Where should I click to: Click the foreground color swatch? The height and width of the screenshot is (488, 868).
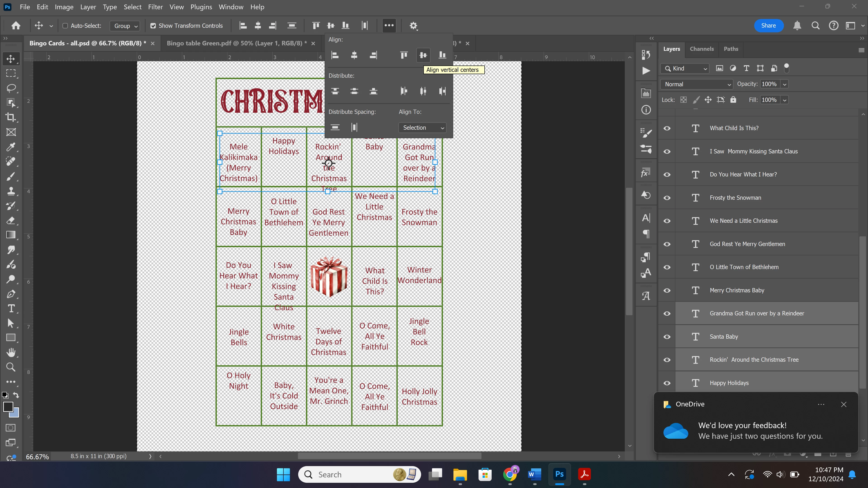tap(8, 406)
